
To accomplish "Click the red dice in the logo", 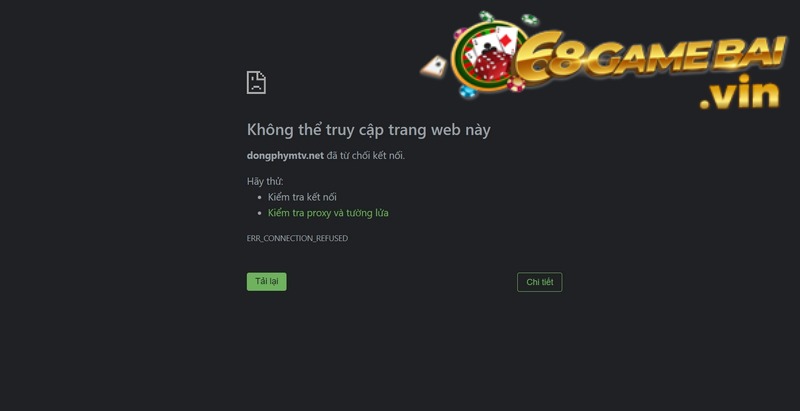I will tap(492, 64).
